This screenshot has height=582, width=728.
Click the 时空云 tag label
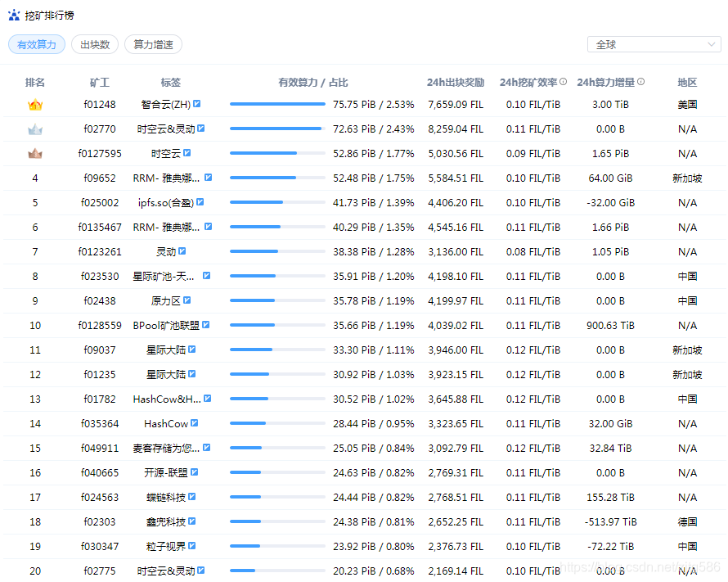click(x=166, y=154)
